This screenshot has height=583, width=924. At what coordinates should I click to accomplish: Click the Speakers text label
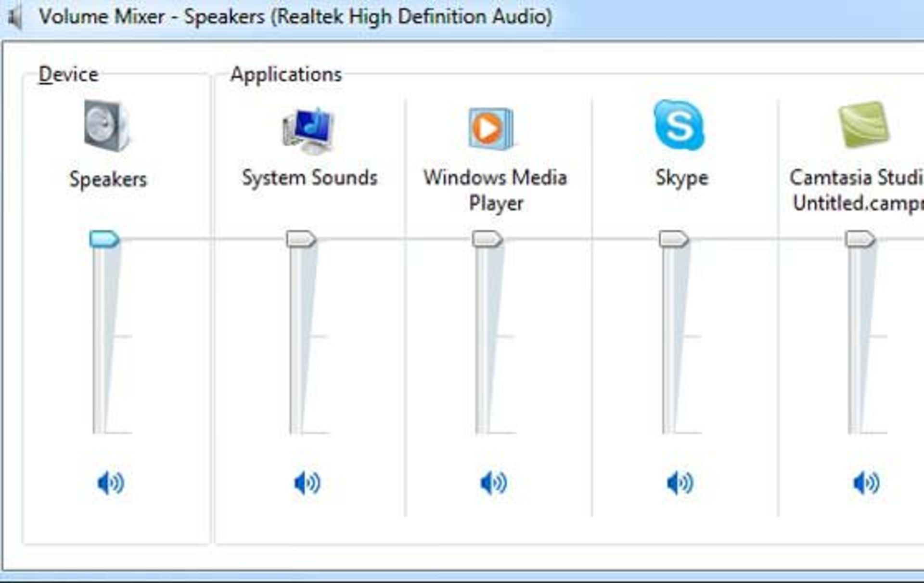108,179
